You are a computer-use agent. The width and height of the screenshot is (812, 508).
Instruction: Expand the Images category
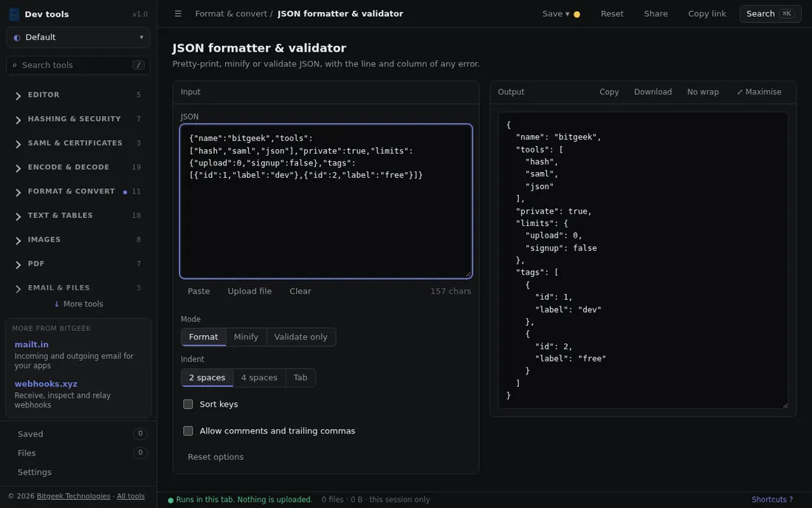click(x=78, y=240)
